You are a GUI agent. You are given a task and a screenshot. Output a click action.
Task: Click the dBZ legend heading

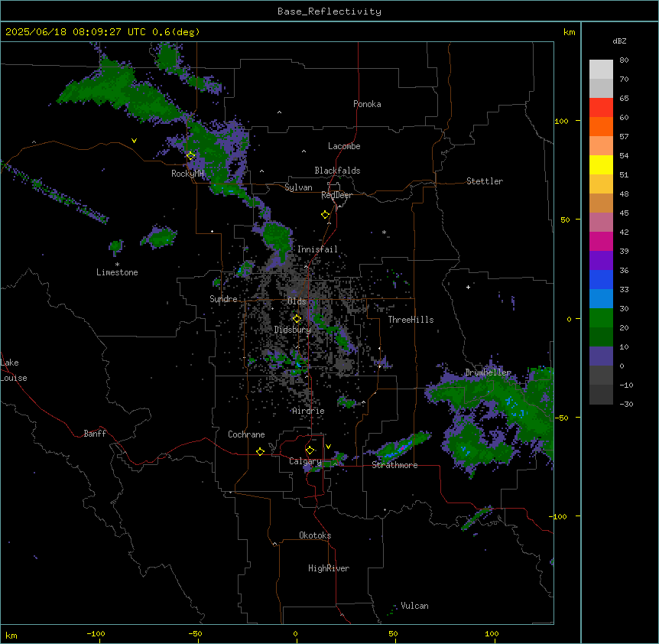pyautogui.click(x=619, y=41)
